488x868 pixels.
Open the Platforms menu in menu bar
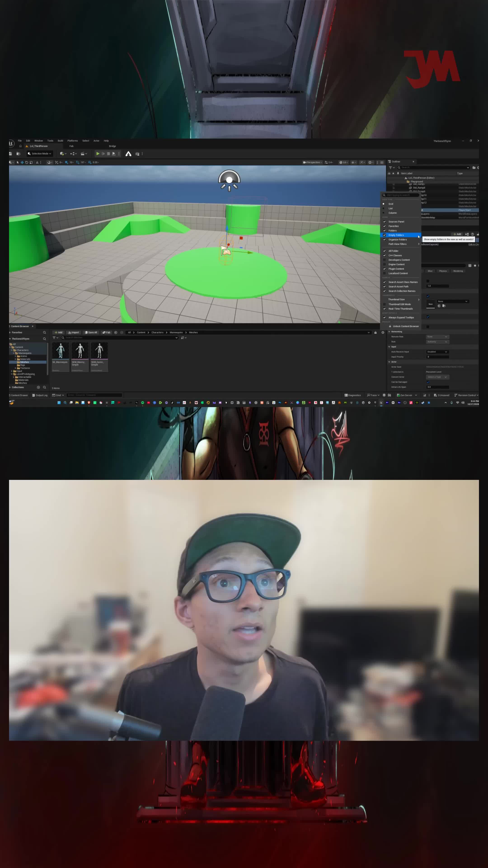click(72, 141)
